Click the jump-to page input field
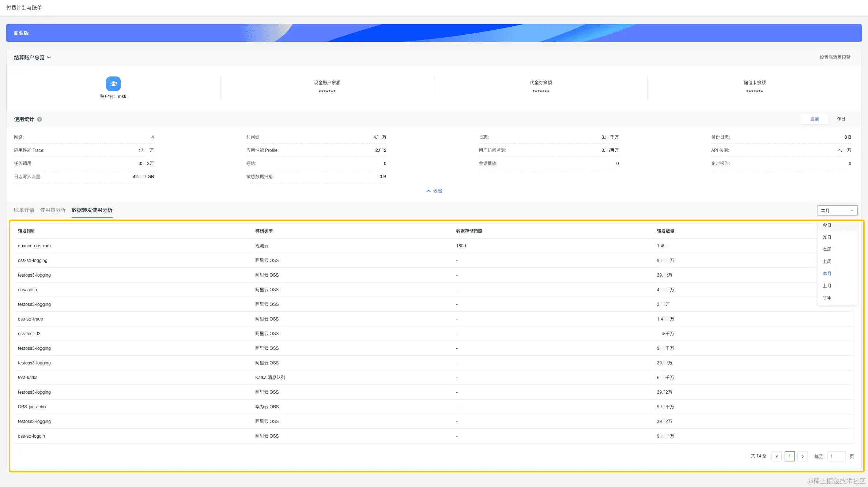Viewport: 868px width, 487px height. [x=836, y=456]
